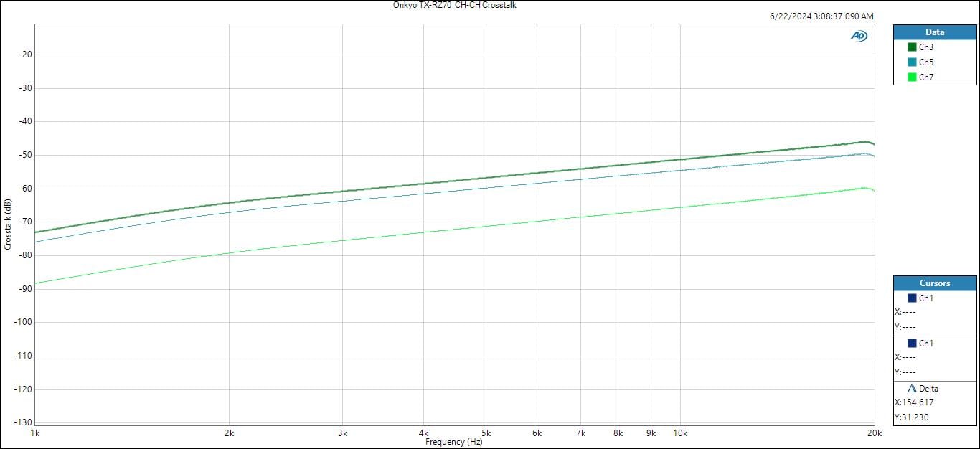The image size is (980, 449).
Task: Toggle the Ch7 trace label in the legend
Action: (x=926, y=77)
